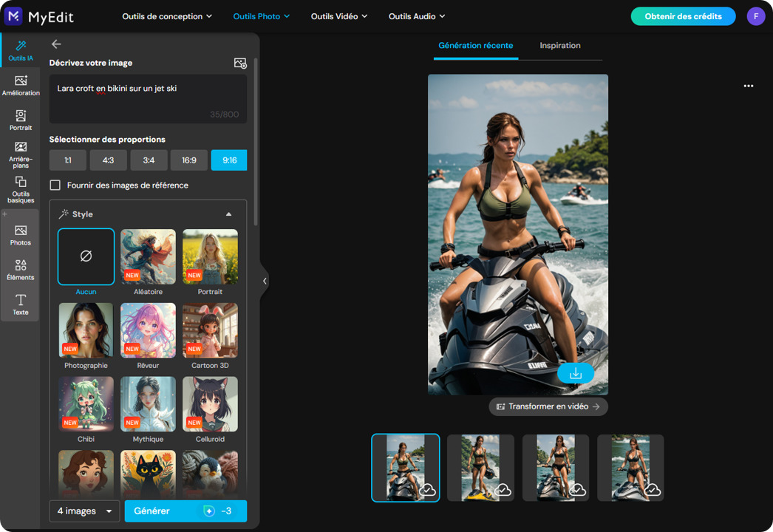Select the Photos sidebar icon
Image resolution: width=773 pixels, height=532 pixels.
click(21, 235)
